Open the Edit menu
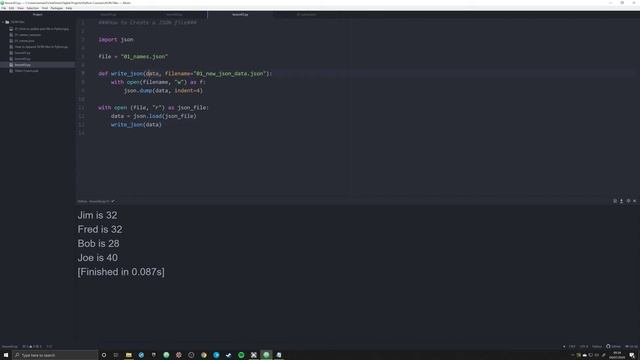This screenshot has height=360, width=640. (x=11, y=8)
